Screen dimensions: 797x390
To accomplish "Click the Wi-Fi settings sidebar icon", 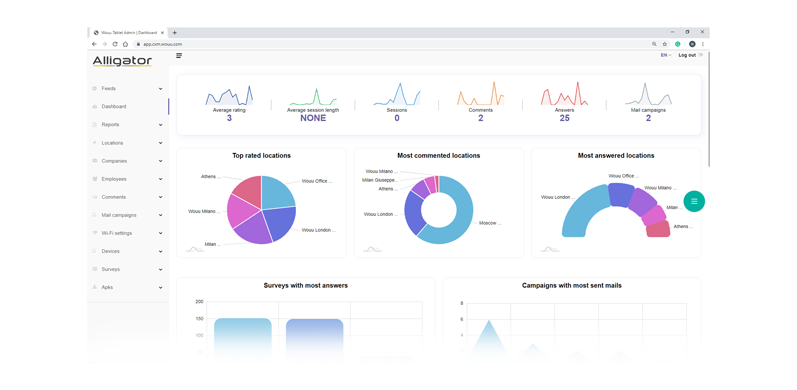I will point(94,233).
